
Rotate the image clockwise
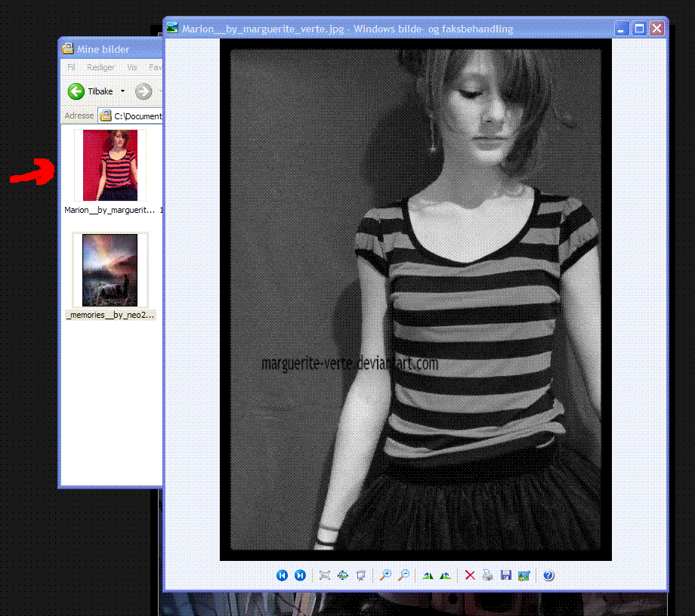[x=428, y=575]
